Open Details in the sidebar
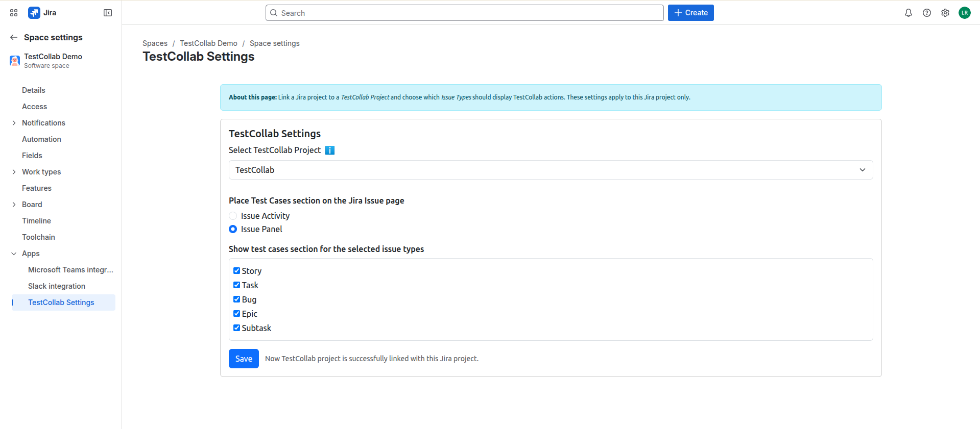The width and height of the screenshot is (980, 429). [x=34, y=90]
